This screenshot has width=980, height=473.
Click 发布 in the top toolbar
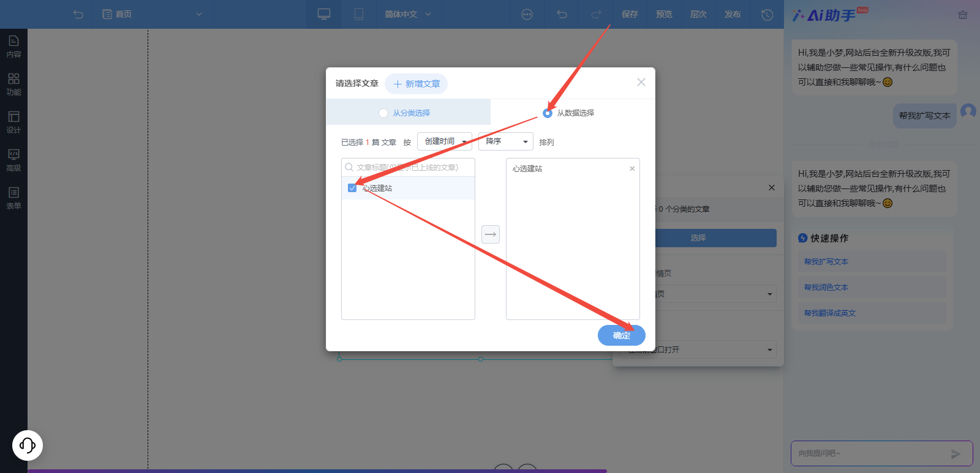(733, 14)
